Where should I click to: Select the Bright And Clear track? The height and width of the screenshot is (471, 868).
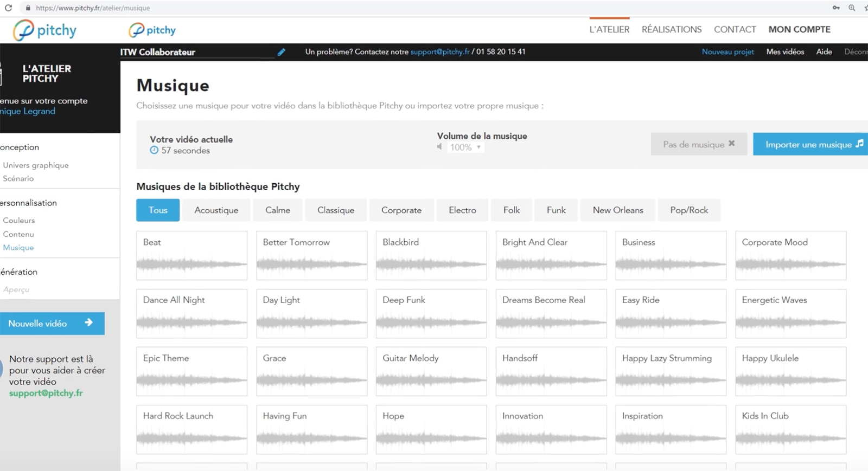coord(551,255)
